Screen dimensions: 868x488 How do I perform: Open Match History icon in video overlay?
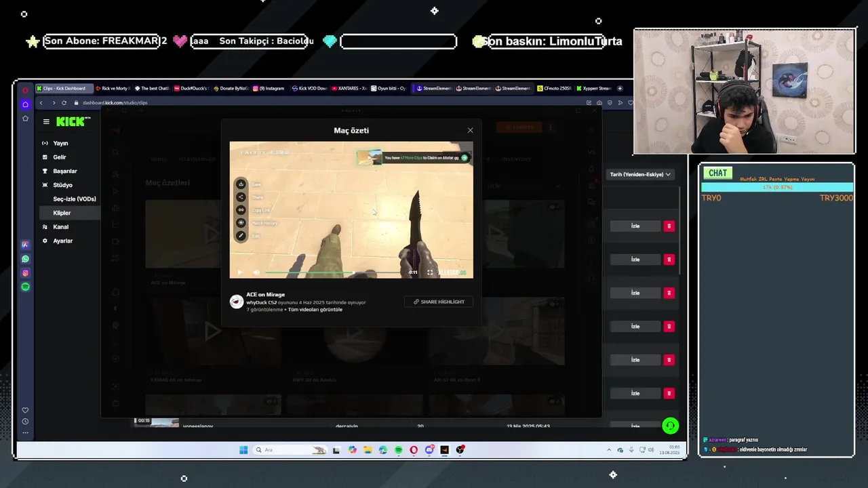click(x=241, y=223)
